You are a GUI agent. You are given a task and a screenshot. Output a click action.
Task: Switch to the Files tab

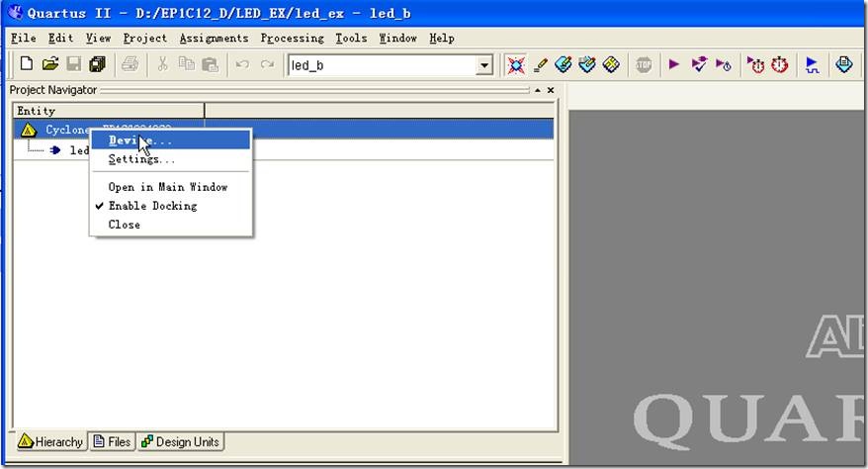[112, 442]
